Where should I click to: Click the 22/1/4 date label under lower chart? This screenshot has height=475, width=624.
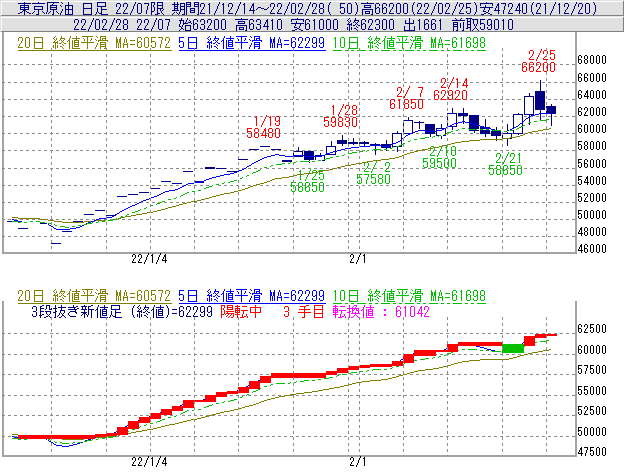click(x=149, y=462)
